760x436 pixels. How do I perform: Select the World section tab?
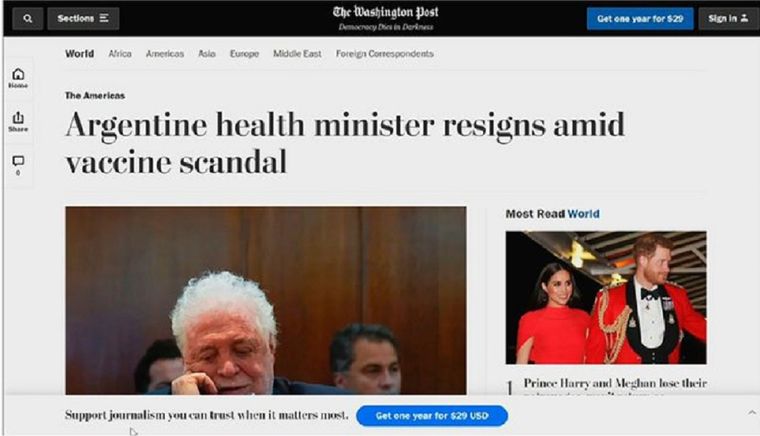tap(79, 54)
